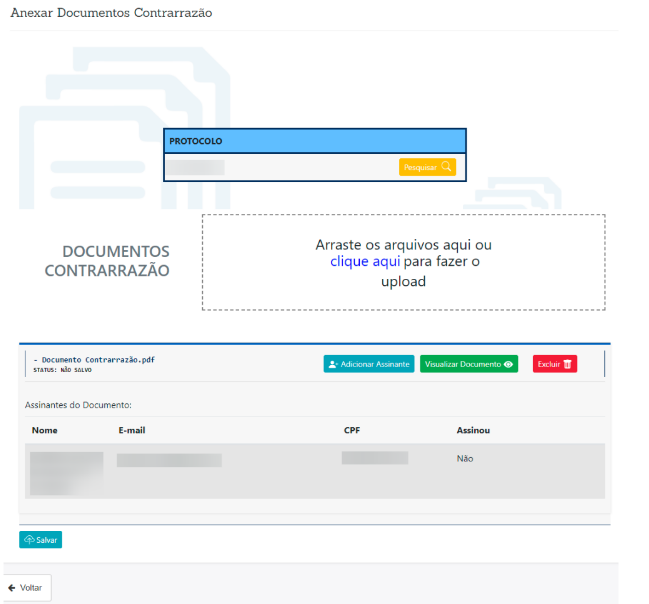This screenshot has height=604, width=649.
Task: Go back using the Voltar button
Action: [x=26, y=588]
